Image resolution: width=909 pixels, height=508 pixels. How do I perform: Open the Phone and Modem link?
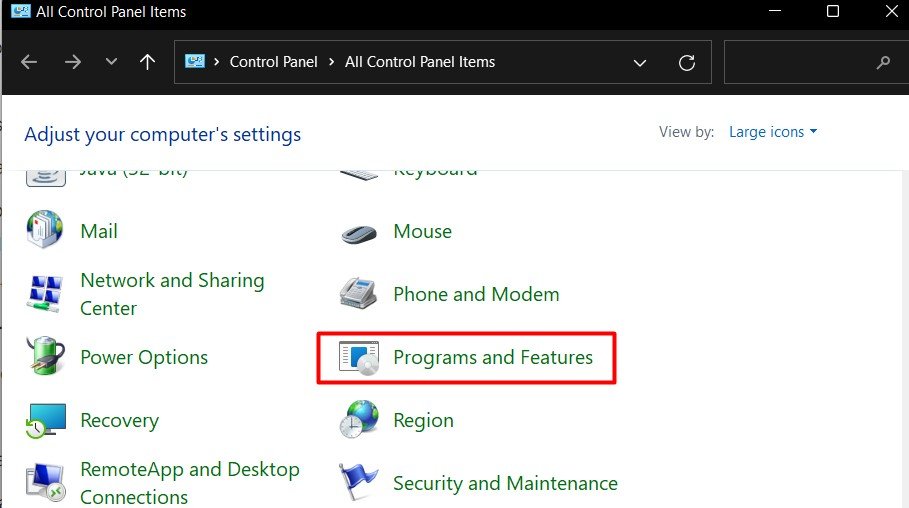(477, 294)
